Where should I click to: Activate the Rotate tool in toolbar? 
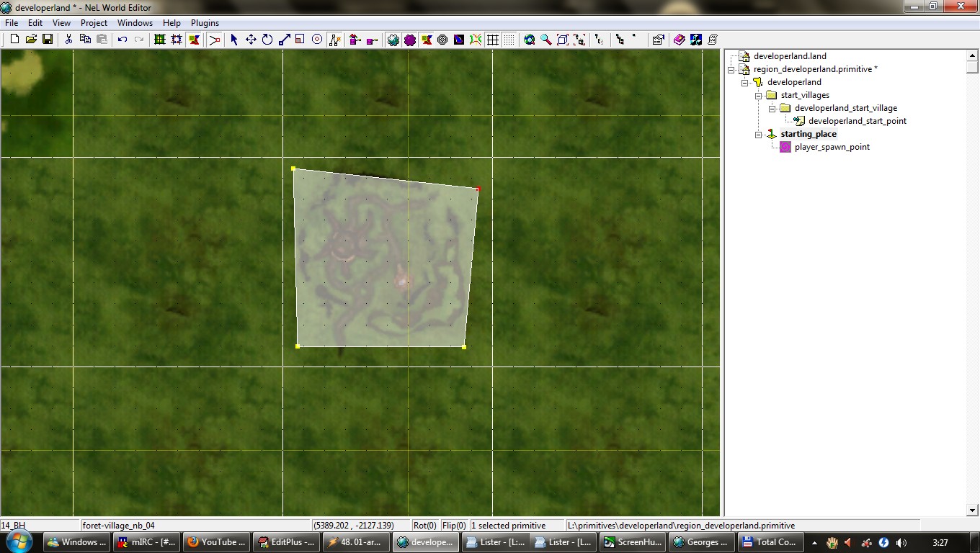tap(267, 40)
